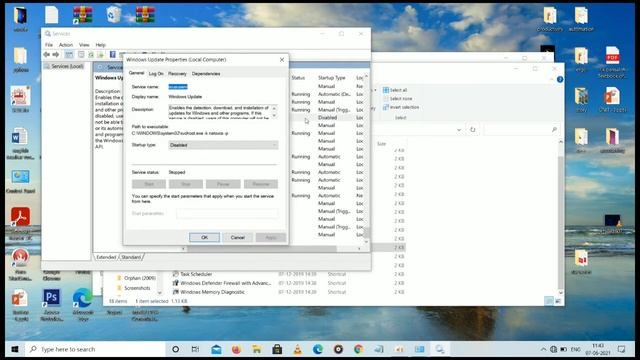Screen dimensions: 640x360
Task: Open Chrome from taskbar
Action: tap(358, 349)
